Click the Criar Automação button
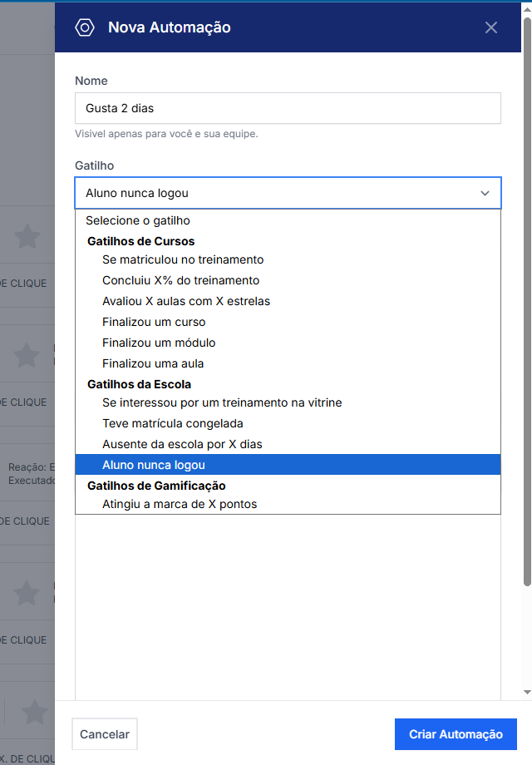 [456, 734]
